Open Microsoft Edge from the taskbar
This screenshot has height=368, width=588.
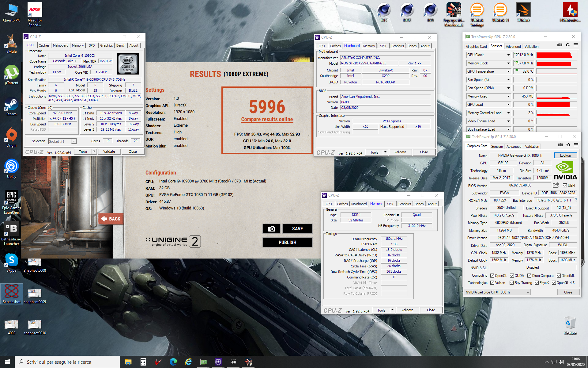(173, 362)
